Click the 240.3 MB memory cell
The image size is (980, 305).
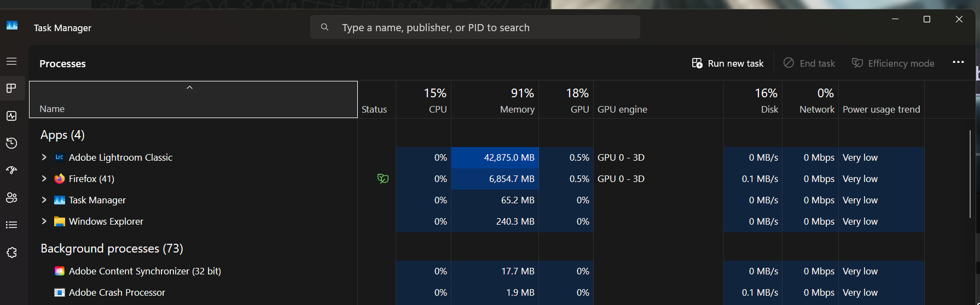495,221
